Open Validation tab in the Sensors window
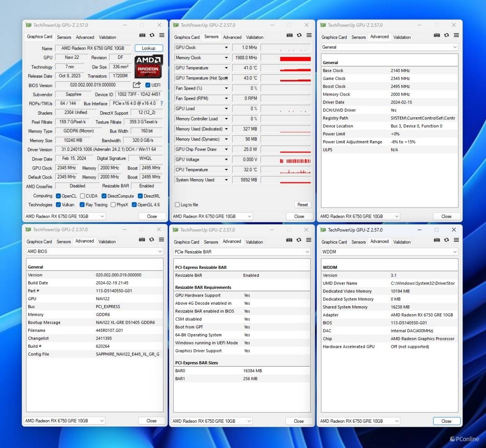486x448 pixels. pyautogui.click(x=254, y=37)
